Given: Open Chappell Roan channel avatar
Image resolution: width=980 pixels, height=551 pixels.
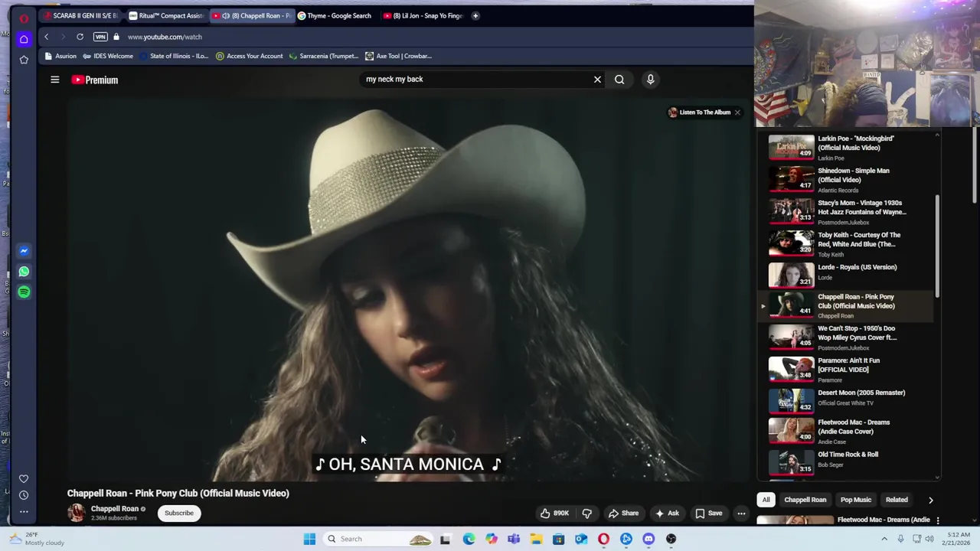Looking at the screenshot, I should point(76,513).
